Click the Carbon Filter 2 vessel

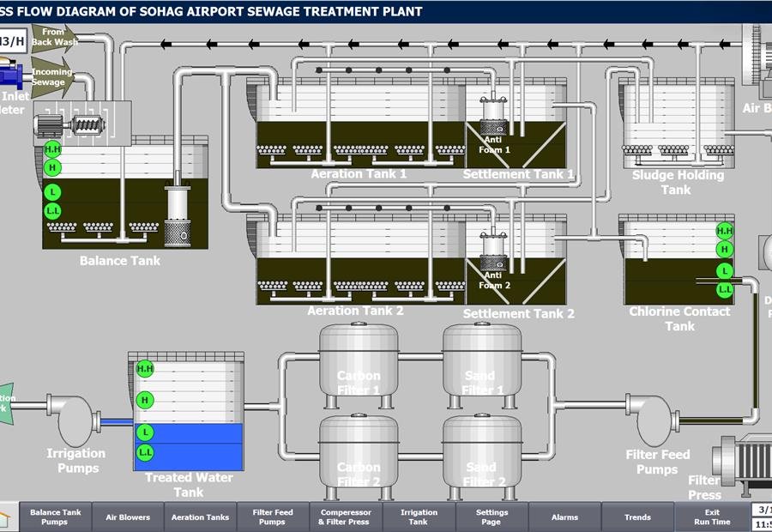click(359, 456)
